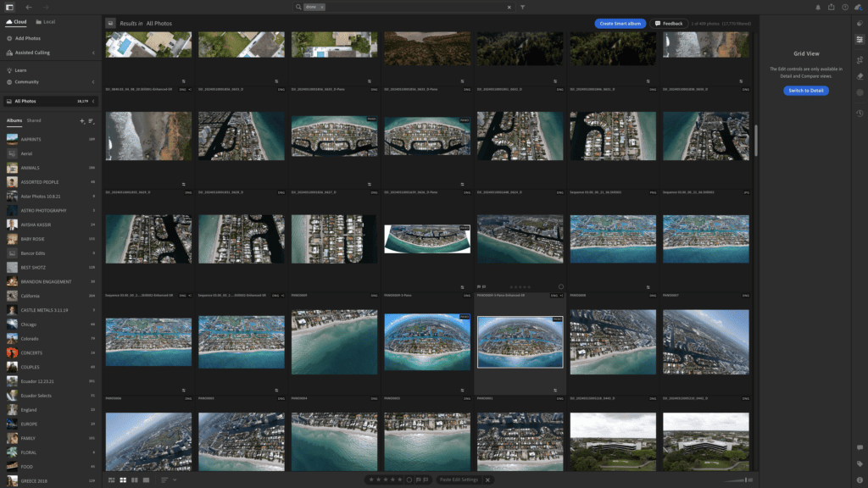
Task: Click the photo icon beside Results in
Action: pyautogui.click(x=110, y=23)
